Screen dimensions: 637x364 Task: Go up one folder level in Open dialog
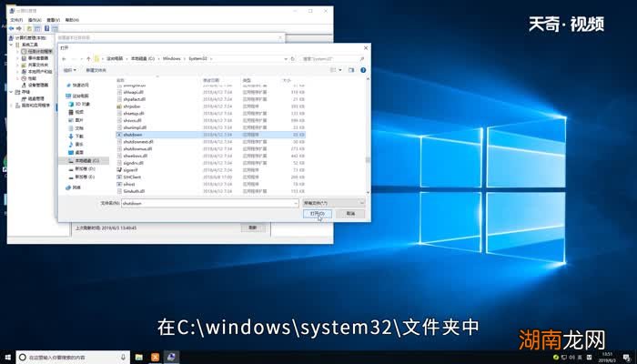(88, 59)
